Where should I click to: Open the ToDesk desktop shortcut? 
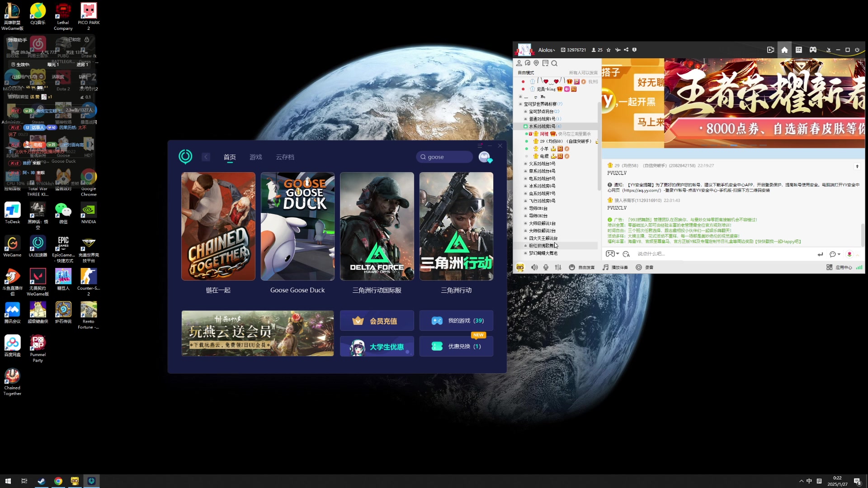click(12, 213)
